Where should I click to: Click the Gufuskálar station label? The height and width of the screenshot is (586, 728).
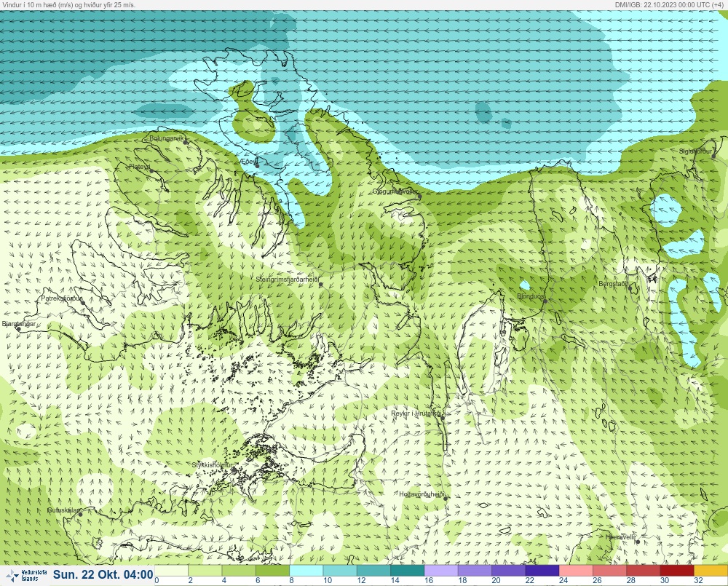[63, 510]
